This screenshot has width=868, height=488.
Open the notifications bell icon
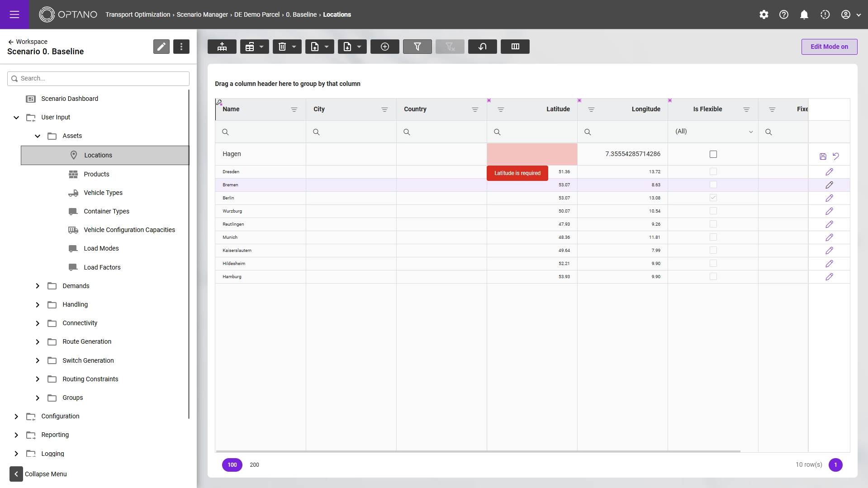tap(804, 14)
